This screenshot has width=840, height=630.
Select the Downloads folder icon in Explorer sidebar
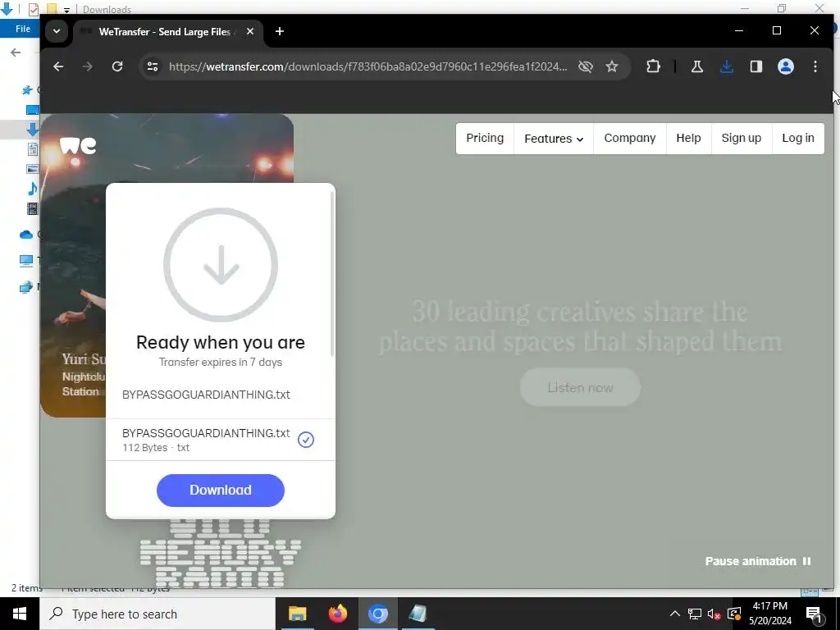click(x=33, y=129)
